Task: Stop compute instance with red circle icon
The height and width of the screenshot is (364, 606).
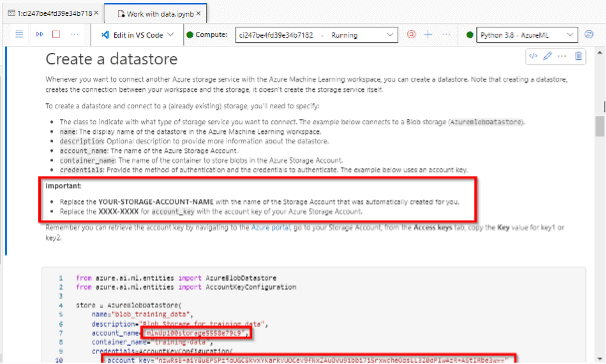Action: click(x=411, y=34)
